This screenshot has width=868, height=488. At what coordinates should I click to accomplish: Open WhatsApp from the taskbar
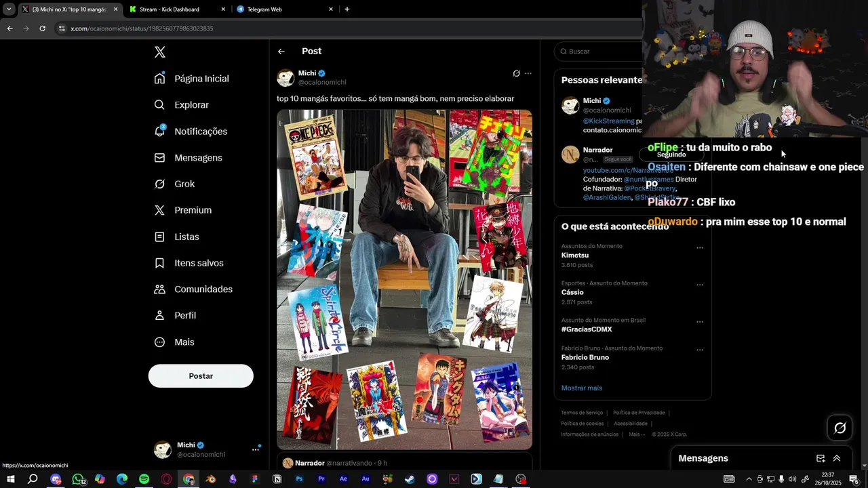tap(78, 479)
